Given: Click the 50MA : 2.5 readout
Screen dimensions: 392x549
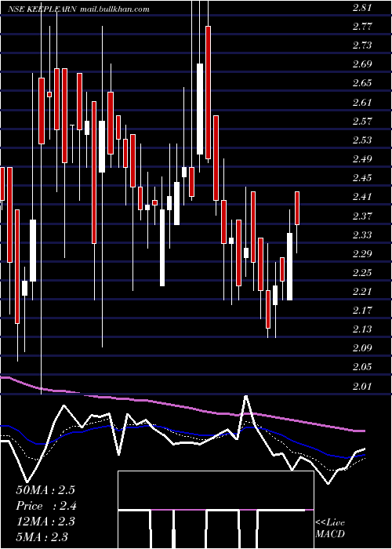Looking at the screenshot, I should [45, 490].
